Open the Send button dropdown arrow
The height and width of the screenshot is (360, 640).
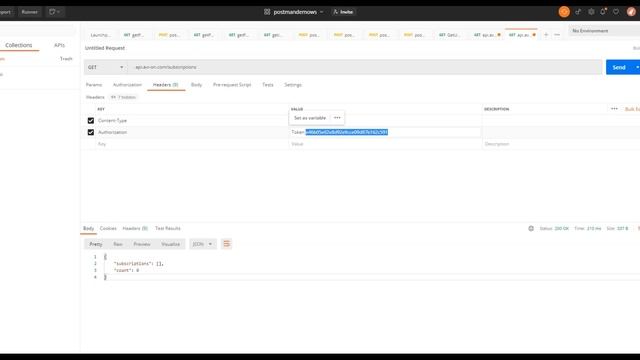click(x=637, y=67)
